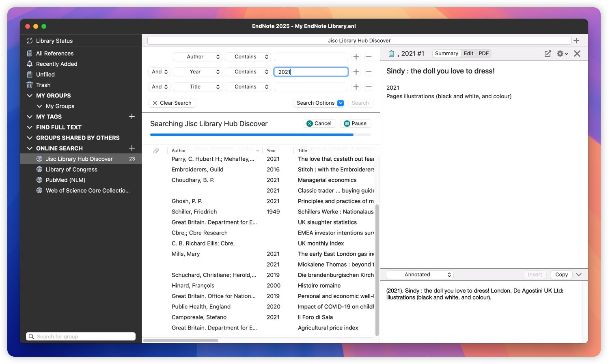Add search row after Author row

pos(356,57)
